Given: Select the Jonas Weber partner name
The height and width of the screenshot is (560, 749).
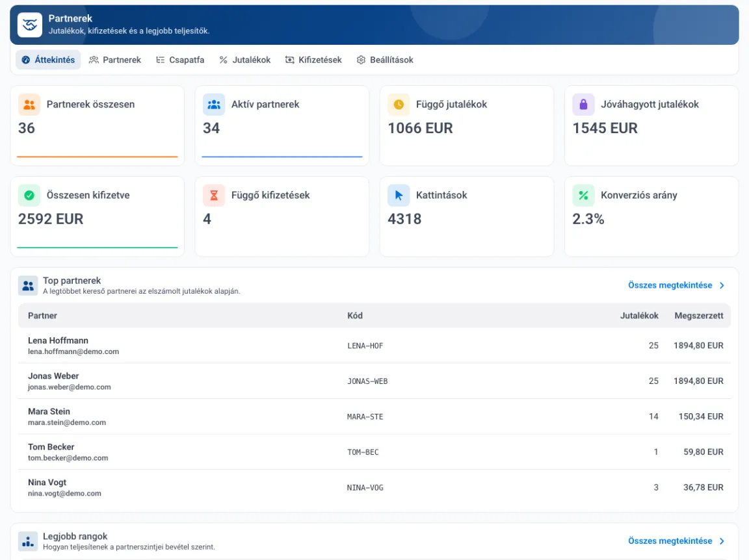Looking at the screenshot, I should point(53,376).
